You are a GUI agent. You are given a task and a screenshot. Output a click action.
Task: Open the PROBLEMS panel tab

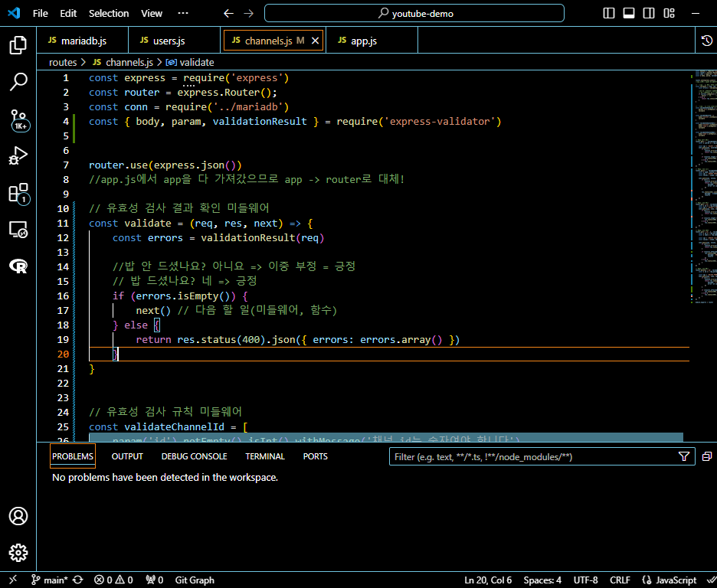coord(73,456)
